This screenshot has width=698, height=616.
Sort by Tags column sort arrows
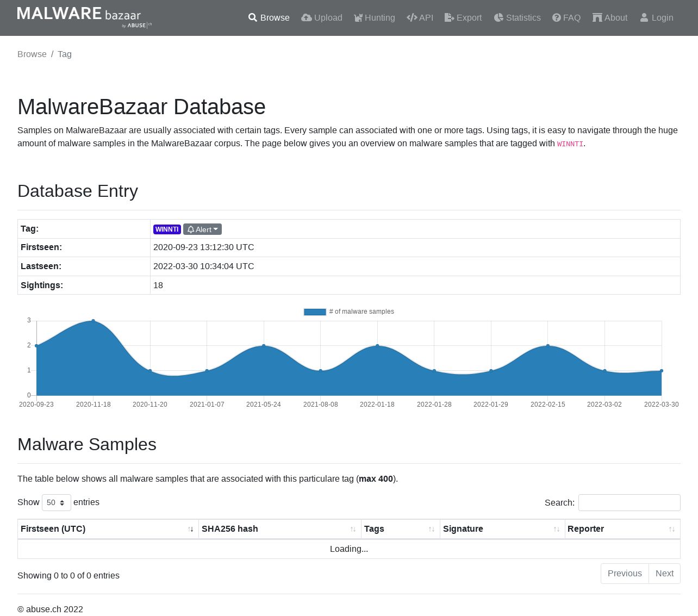tap(432, 529)
